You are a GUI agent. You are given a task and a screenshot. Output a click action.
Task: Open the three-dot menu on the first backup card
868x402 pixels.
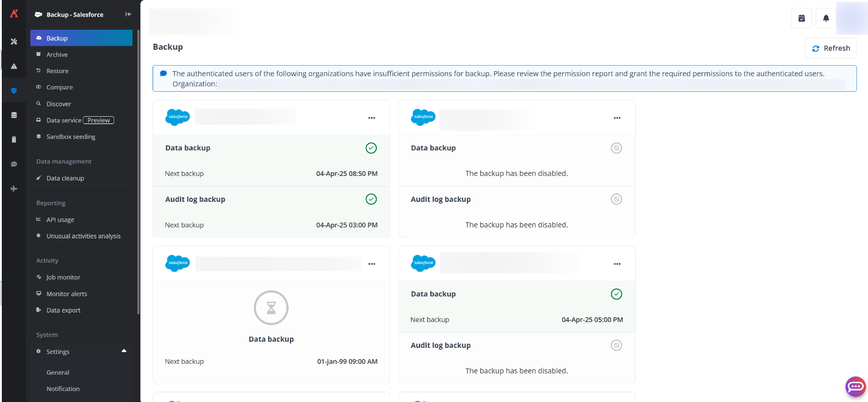(x=371, y=118)
